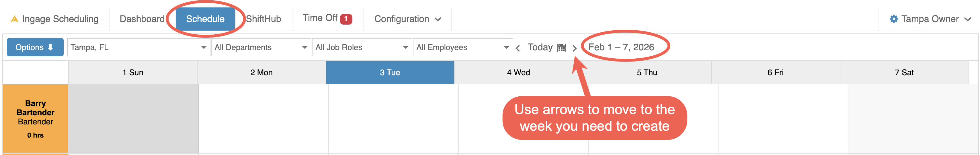980x155 pixels.
Task: Open the Tampa, FL location dropdown
Action: pyautogui.click(x=138, y=47)
